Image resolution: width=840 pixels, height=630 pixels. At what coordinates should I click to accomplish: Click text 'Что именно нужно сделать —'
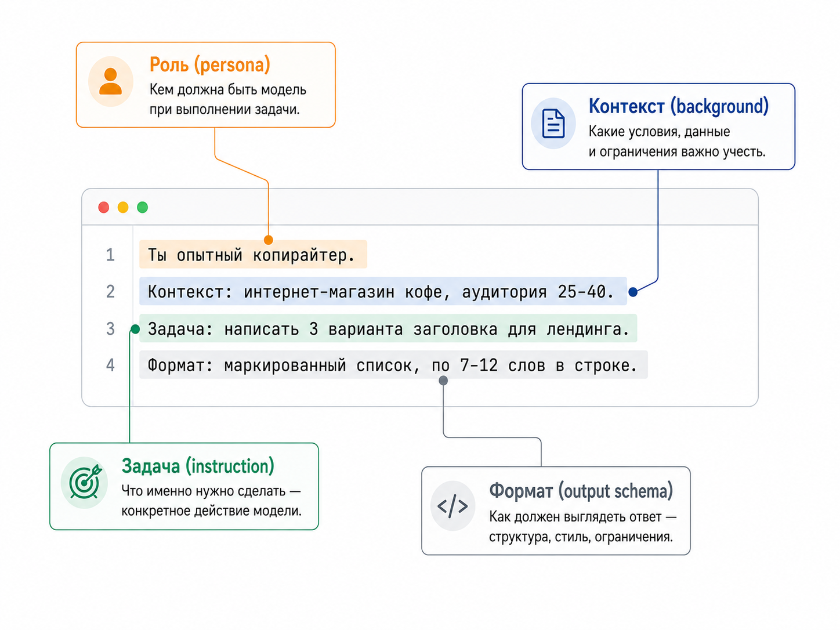pos(211,491)
